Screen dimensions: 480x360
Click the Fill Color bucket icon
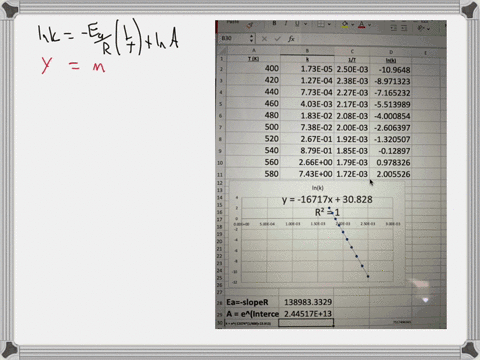click(x=345, y=24)
